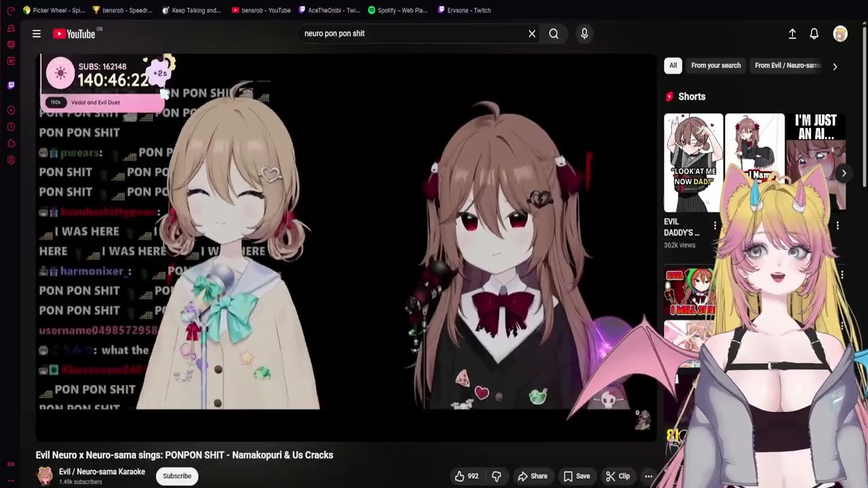Subscribe to Evil / Neuro-sama Karaoke
This screenshot has width=868, height=488.
click(177, 476)
